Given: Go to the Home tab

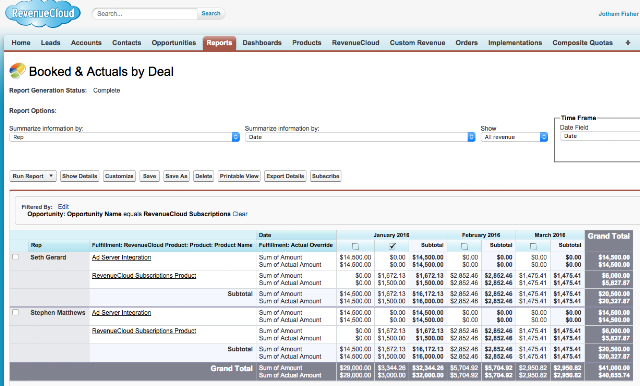Looking at the screenshot, I should [21, 42].
